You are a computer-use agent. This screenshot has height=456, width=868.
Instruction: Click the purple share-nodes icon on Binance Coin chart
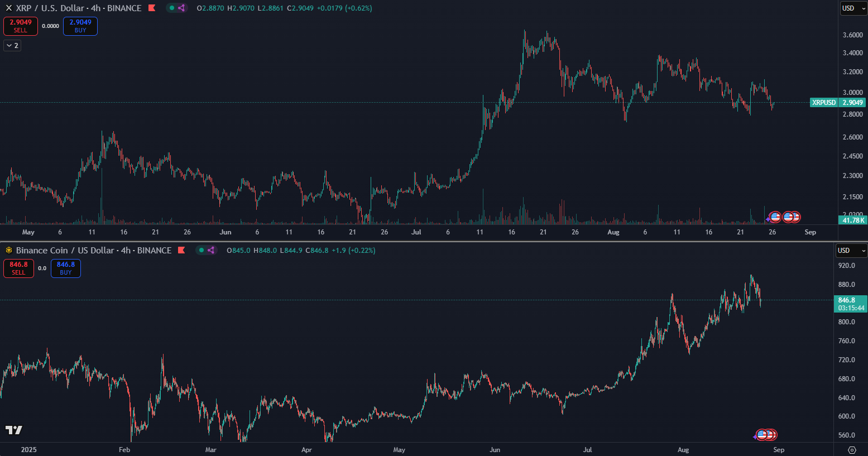tap(211, 251)
